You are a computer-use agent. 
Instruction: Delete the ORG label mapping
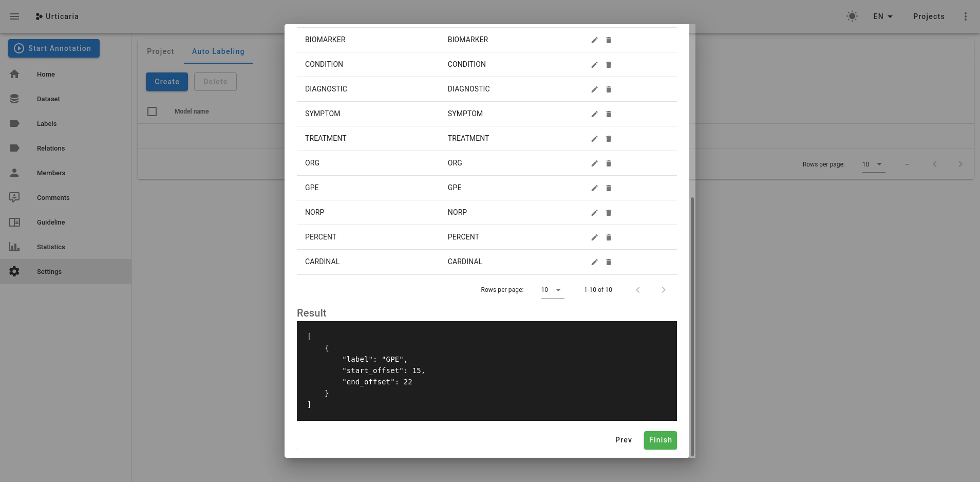pos(609,163)
